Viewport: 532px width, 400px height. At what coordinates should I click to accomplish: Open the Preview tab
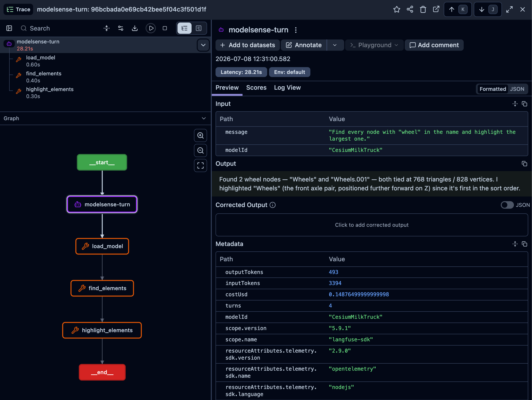click(x=227, y=88)
